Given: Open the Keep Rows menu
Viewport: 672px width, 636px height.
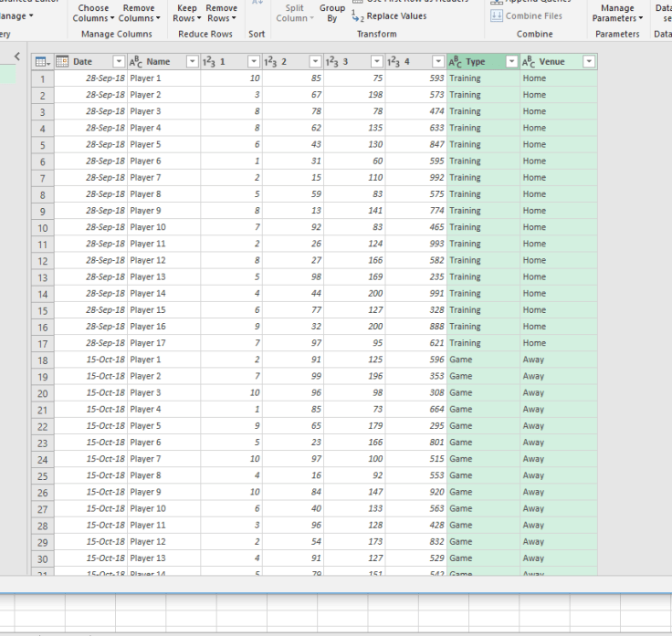Looking at the screenshot, I should point(186,13).
